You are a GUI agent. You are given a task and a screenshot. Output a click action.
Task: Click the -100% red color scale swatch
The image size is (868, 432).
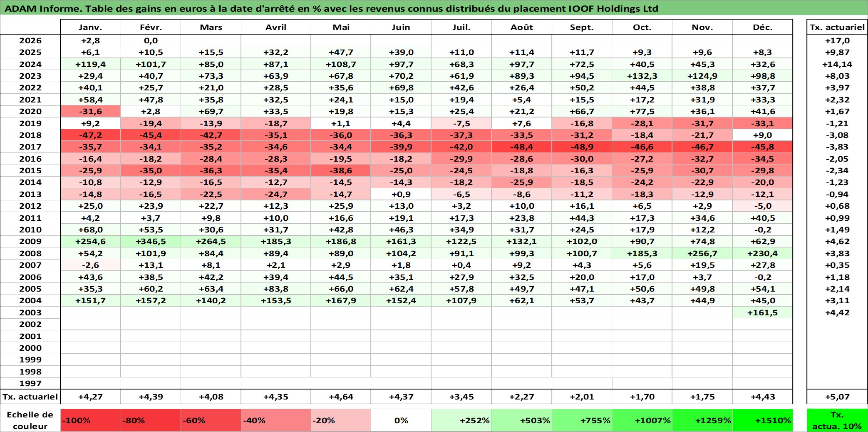click(91, 420)
